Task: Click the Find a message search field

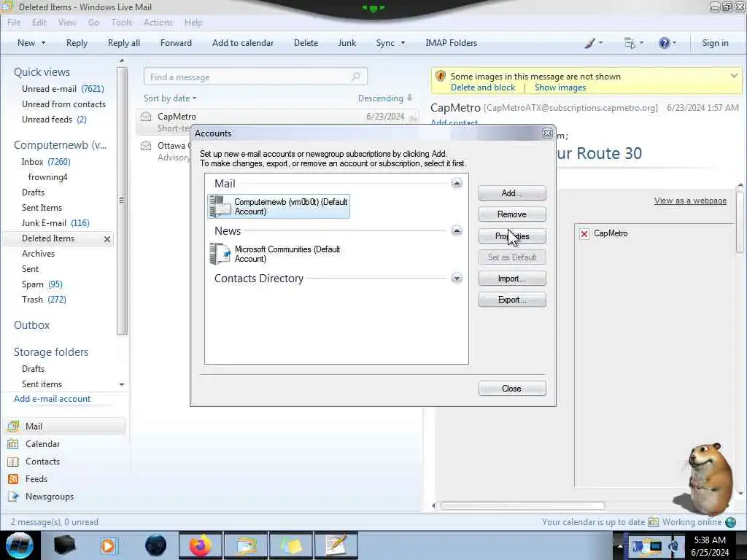Action: (x=255, y=77)
